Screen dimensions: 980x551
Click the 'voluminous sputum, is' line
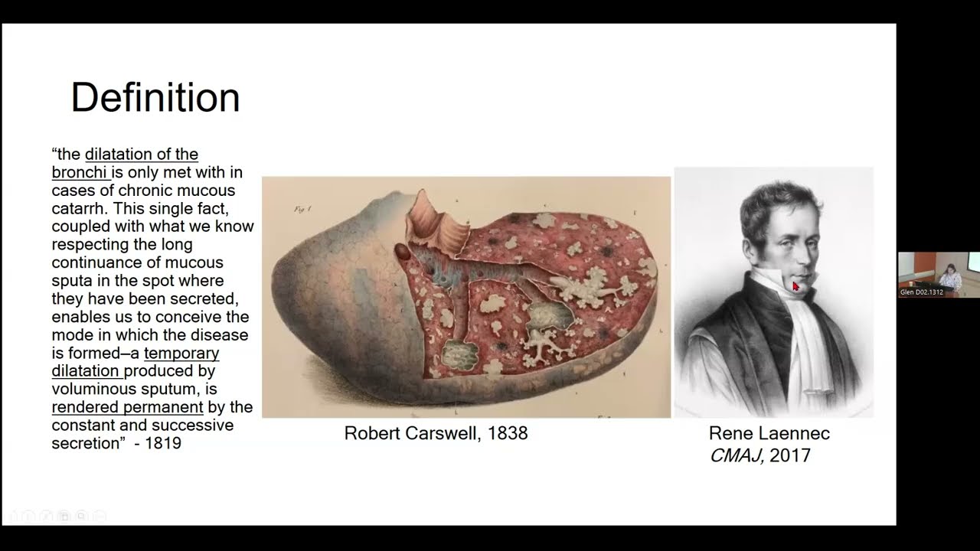click(x=135, y=389)
